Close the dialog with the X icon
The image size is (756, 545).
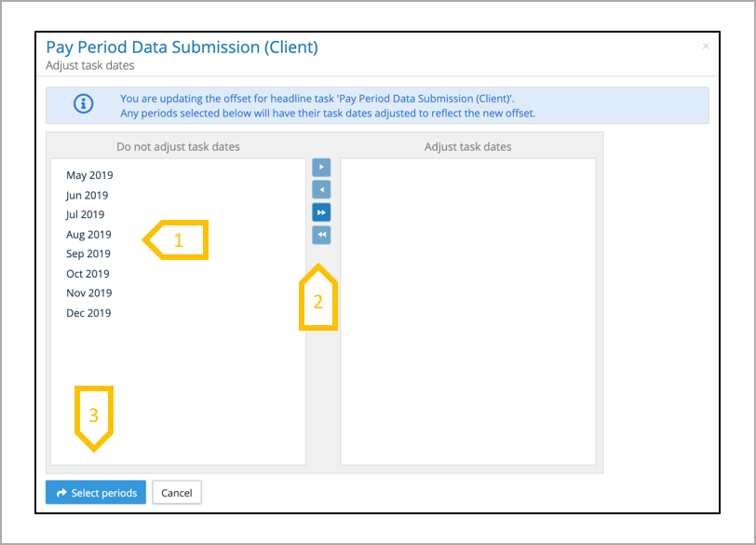tap(706, 46)
